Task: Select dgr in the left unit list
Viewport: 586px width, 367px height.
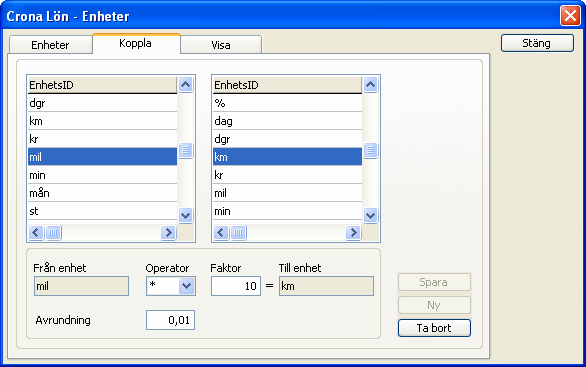Action: click(102, 103)
